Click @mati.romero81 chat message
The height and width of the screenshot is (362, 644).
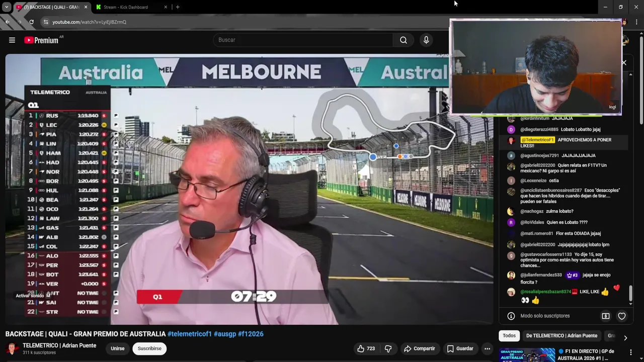565,233
